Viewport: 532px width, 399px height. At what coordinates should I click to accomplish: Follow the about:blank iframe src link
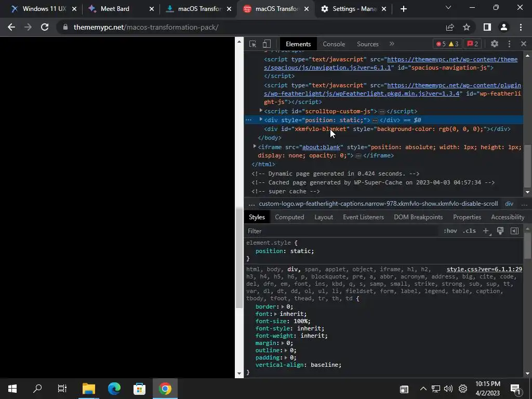[321, 147]
